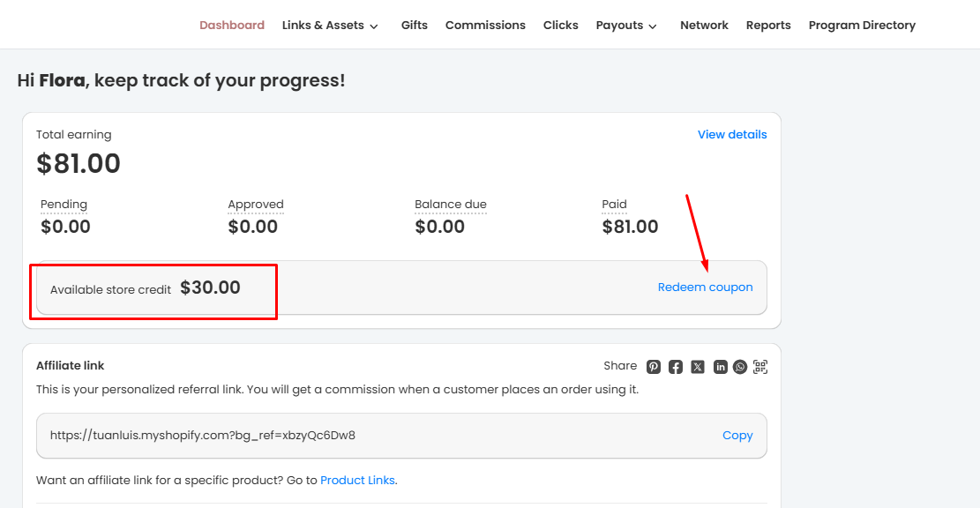Screen dimensions: 980x508
Task: Select the affiliate link URL field
Action: [x=353, y=436]
